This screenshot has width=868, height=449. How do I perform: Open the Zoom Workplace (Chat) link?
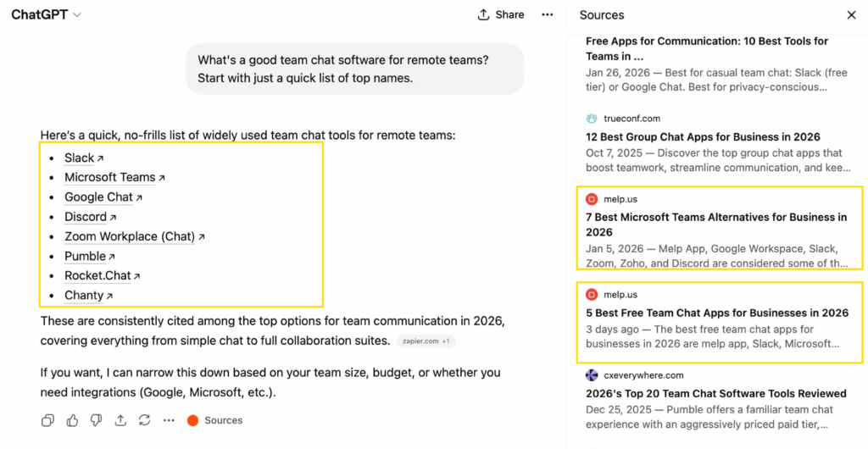pos(135,236)
